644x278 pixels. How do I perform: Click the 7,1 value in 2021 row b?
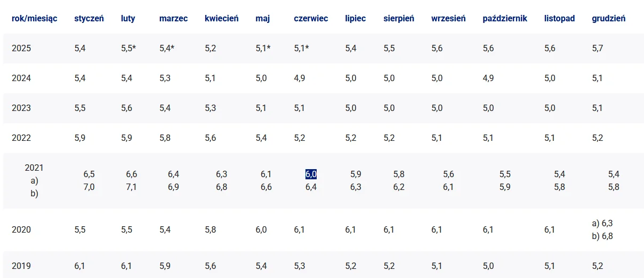pyautogui.click(x=132, y=187)
